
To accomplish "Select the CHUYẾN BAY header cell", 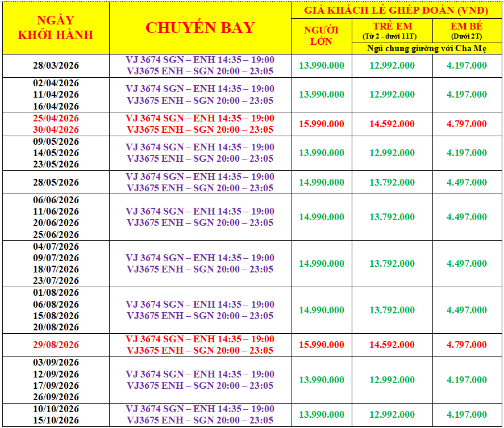I will pos(200,28).
